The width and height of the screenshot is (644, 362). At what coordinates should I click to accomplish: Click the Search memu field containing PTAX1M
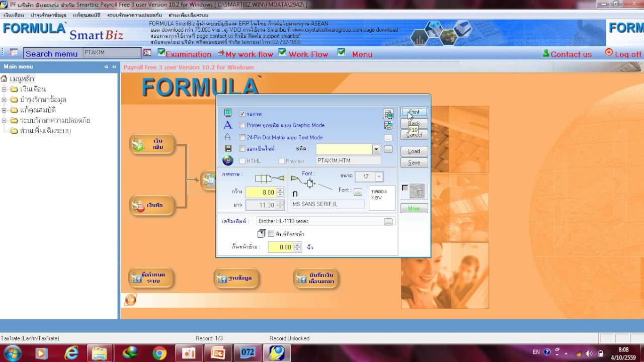(112, 52)
